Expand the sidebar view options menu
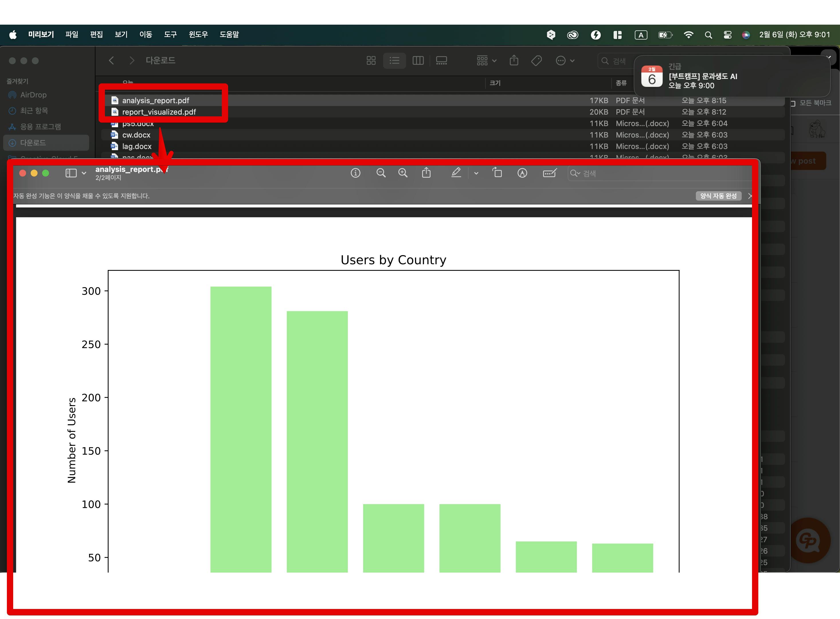Viewport: 840px width, 619px height. tap(84, 173)
